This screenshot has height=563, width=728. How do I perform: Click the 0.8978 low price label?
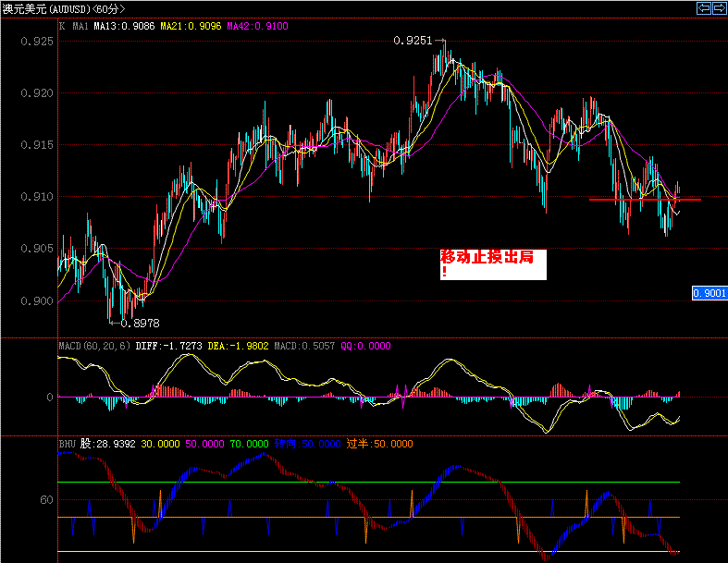[x=141, y=323]
